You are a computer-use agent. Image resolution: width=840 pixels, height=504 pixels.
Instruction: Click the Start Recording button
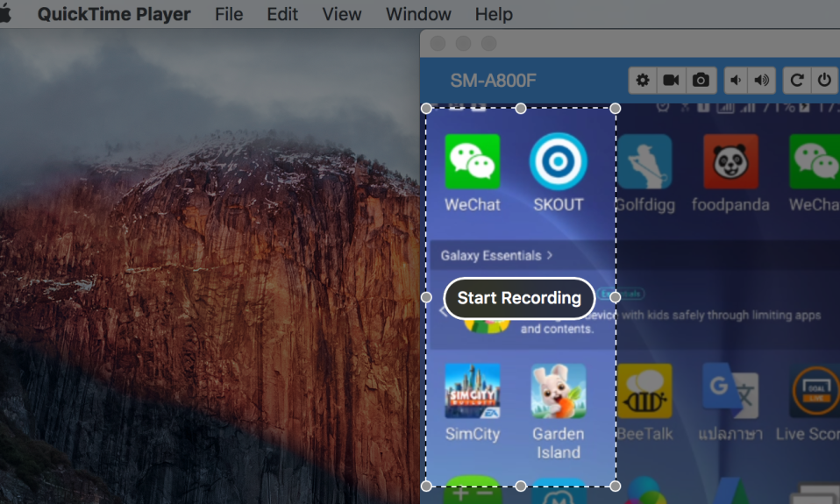519,298
